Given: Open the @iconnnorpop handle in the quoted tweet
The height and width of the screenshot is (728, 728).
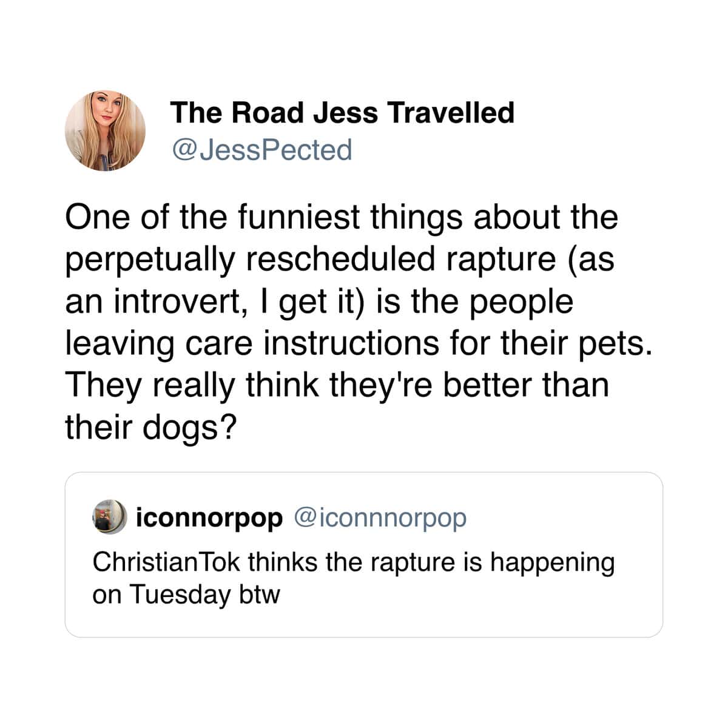Looking at the screenshot, I should [x=380, y=518].
